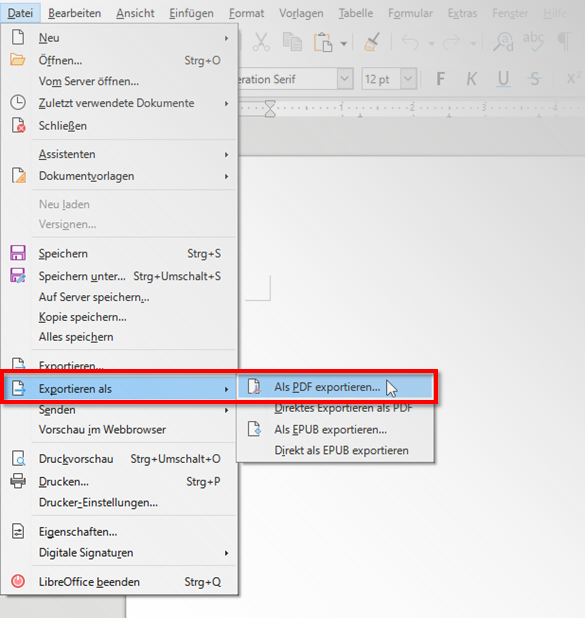Click the Druckvorschau magnifier page icon

click(x=18, y=459)
